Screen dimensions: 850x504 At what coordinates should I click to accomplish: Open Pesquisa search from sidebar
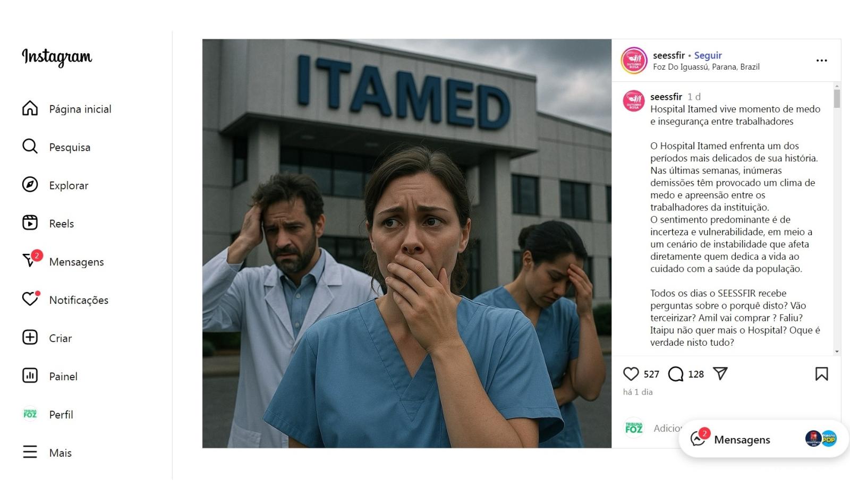(x=56, y=147)
